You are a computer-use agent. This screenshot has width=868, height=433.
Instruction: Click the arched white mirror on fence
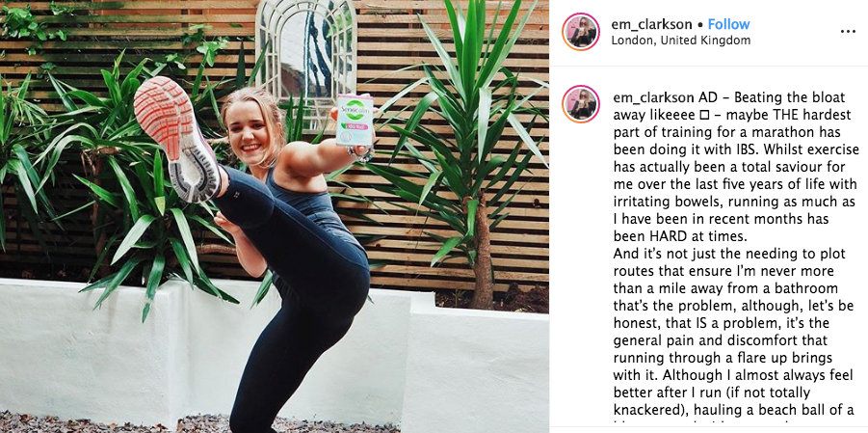point(306,53)
